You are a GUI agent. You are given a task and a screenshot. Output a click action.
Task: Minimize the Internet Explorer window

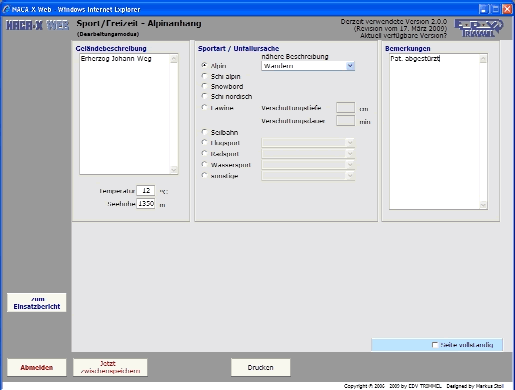[x=483, y=9]
